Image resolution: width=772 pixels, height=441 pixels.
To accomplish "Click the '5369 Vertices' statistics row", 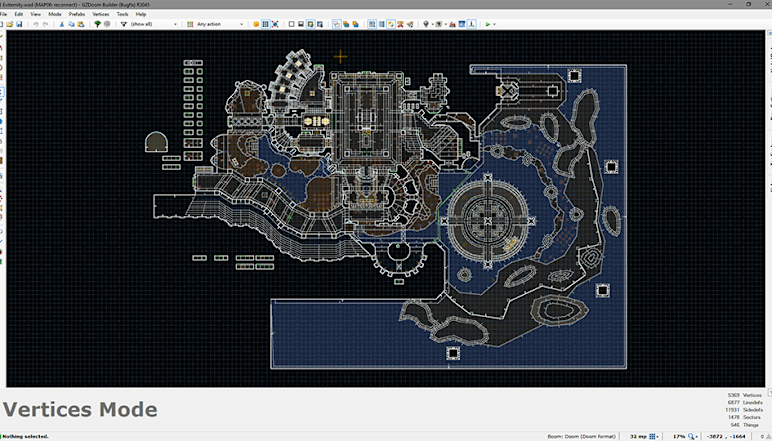I will (x=745, y=395).
